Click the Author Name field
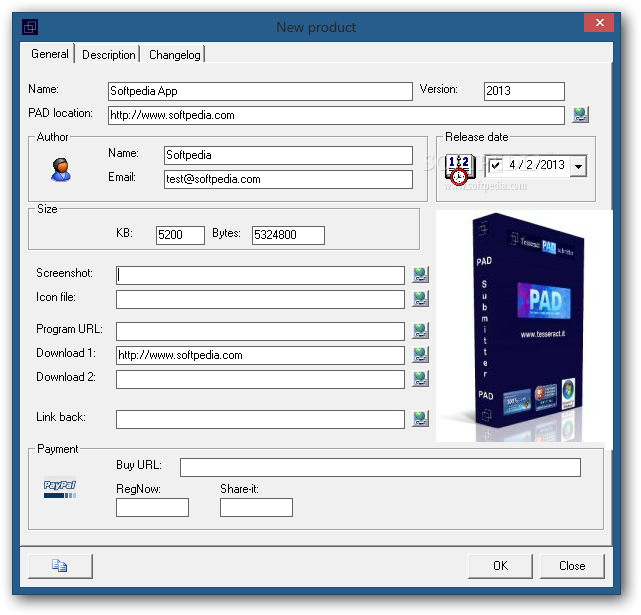 (288, 155)
